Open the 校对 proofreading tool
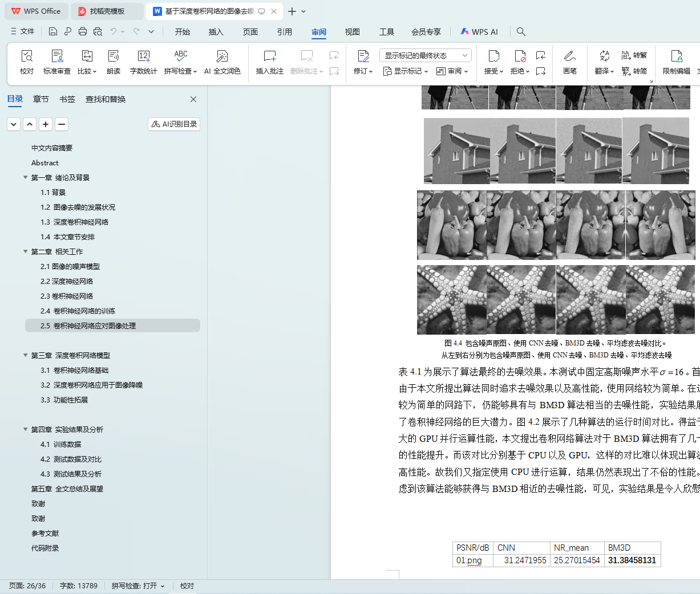Viewport: 700px width, 594px height. pyautogui.click(x=27, y=62)
